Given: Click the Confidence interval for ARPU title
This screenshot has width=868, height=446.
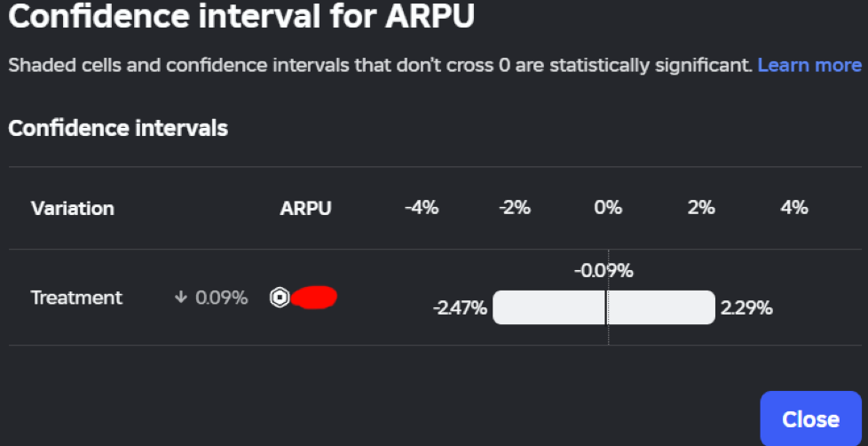Looking at the screenshot, I should coord(240,18).
